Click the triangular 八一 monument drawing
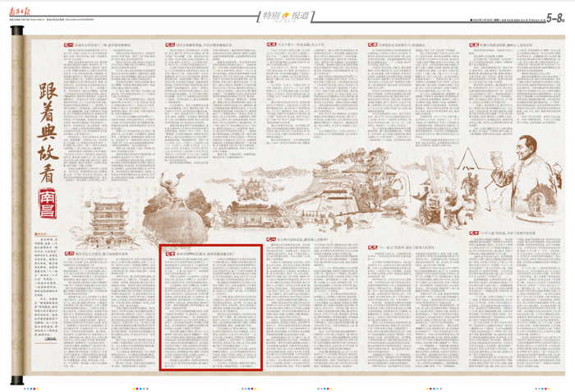The height and width of the screenshot is (392, 575). pos(467,159)
